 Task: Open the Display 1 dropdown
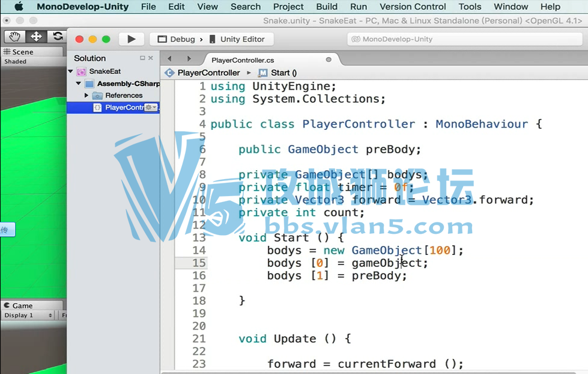tap(28, 315)
